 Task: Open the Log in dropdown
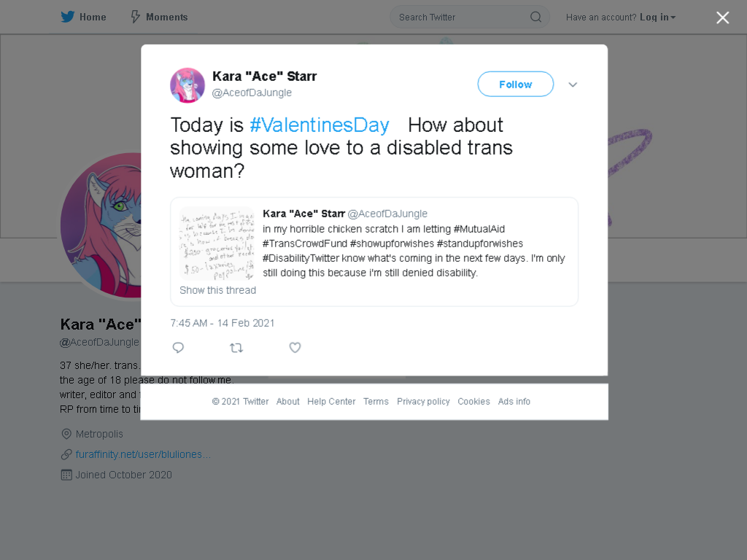pos(657,17)
